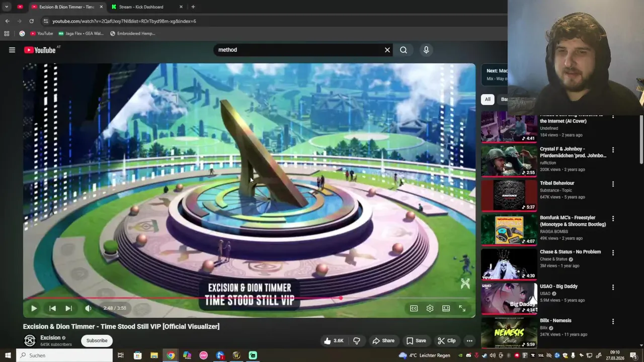Open video player settings gear
The width and height of the screenshot is (644, 362).
[x=430, y=308]
